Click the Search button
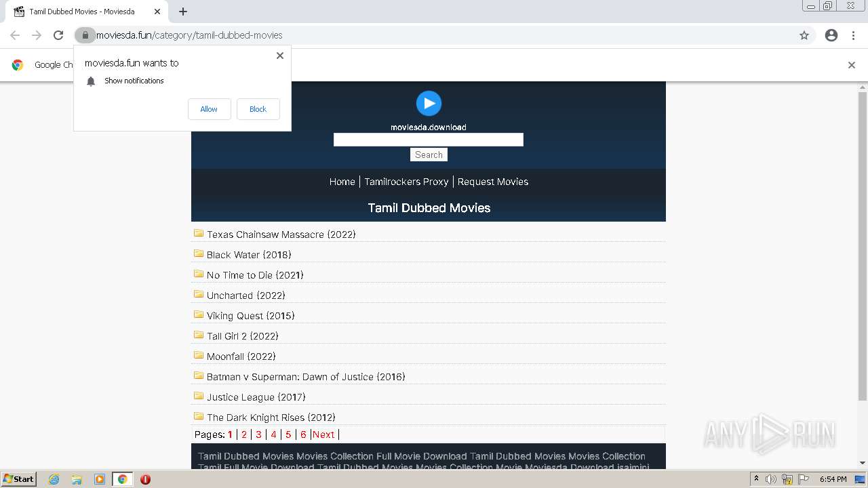The image size is (868, 488). (x=429, y=155)
